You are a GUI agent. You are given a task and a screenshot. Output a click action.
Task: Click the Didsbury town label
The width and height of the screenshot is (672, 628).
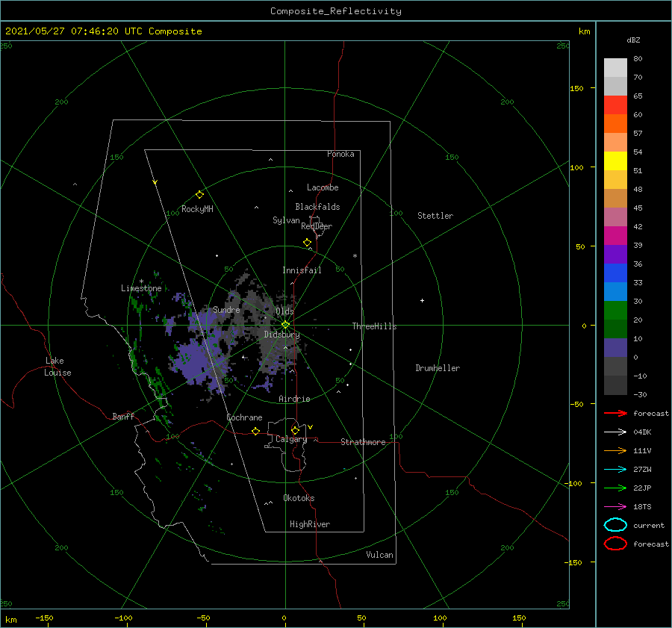pos(281,335)
